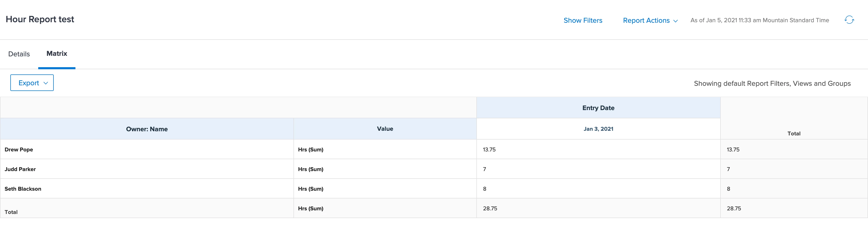Click the Value column header
Screen dimensions: 868x231
385,129
